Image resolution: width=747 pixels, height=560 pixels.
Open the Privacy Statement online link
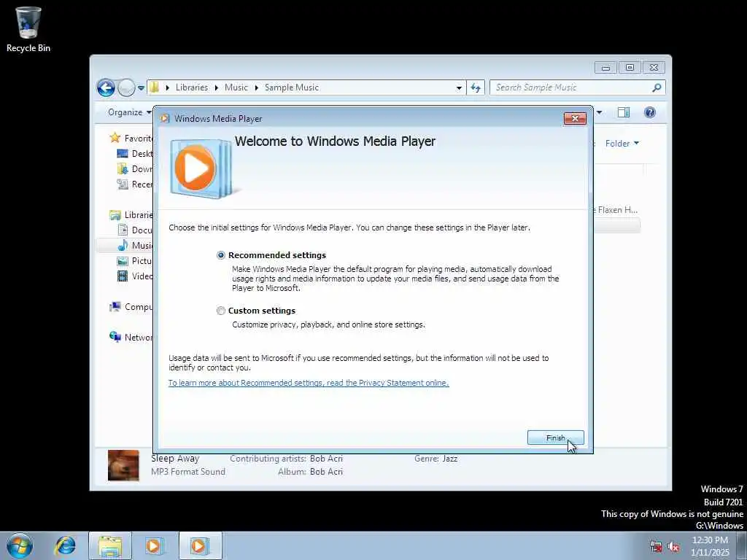pos(309,383)
